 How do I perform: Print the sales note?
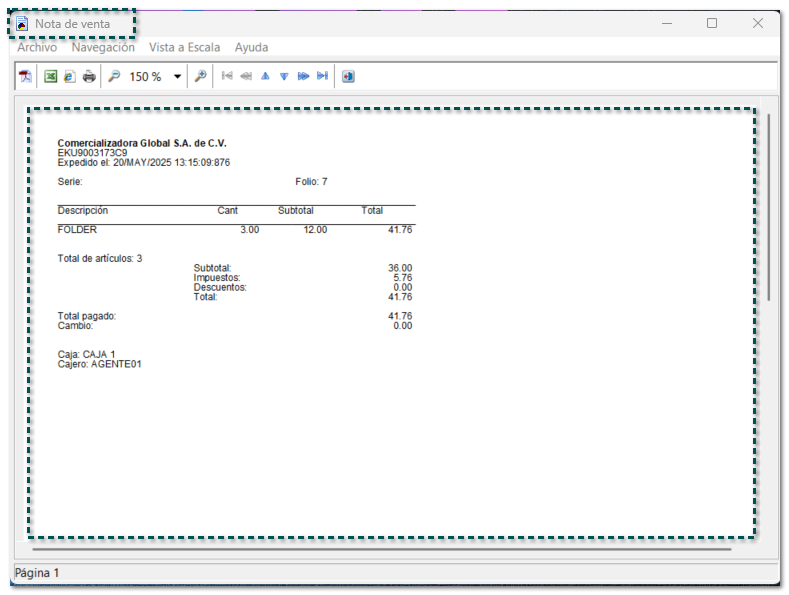pos(89,76)
